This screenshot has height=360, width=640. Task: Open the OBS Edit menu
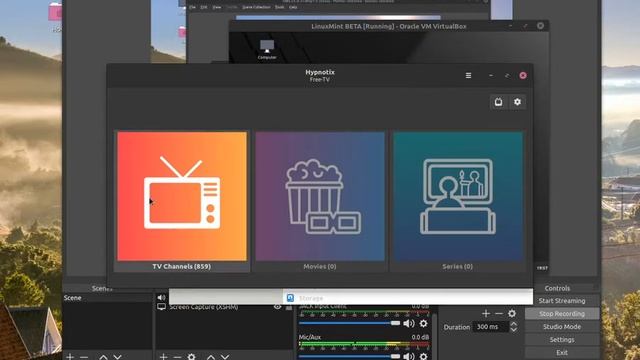pos(204,7)
